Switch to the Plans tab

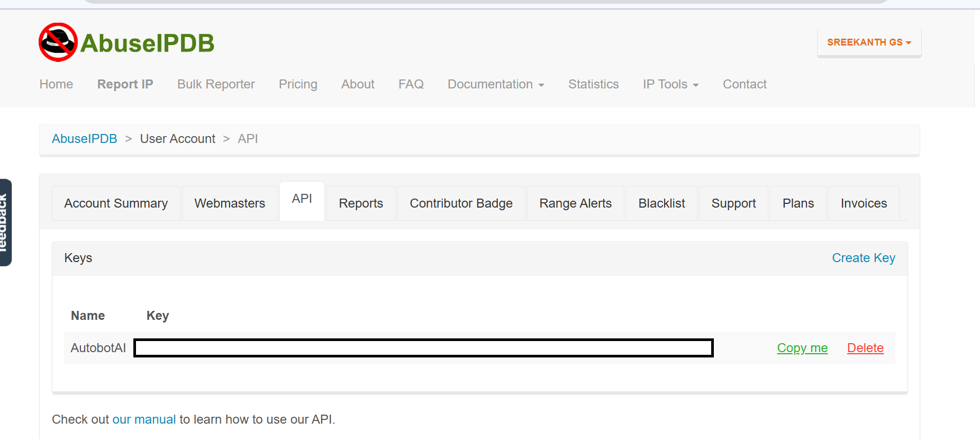click(798, 203)
